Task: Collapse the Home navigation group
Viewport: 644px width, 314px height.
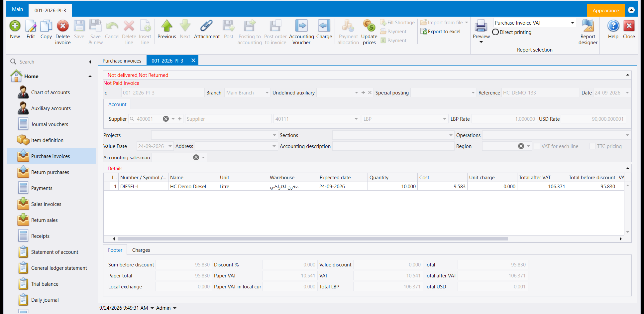Action: pos(90,77)
